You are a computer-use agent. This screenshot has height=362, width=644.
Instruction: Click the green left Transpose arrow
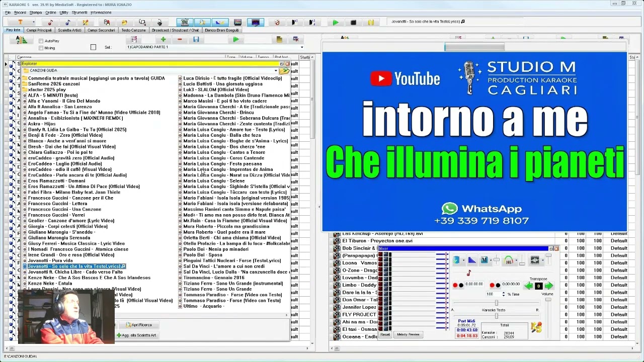pyautogui.click(x=528, y=286)
